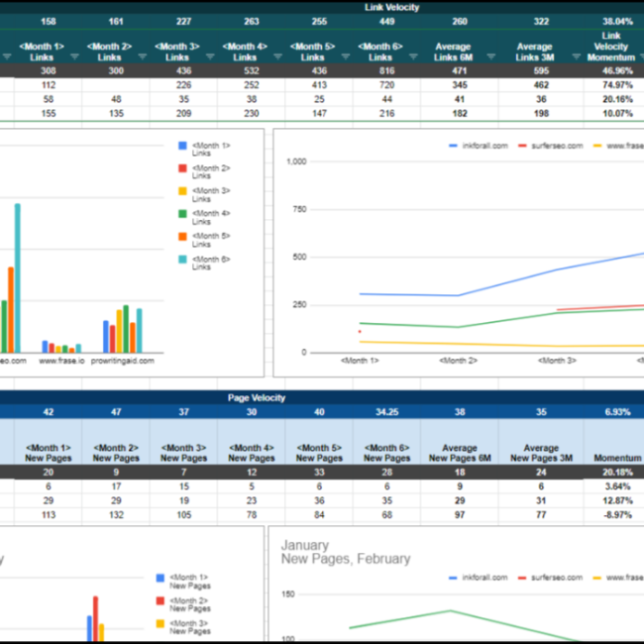Select cell with value 230
The image size is (644, 644).
click(x=252, y=113)
